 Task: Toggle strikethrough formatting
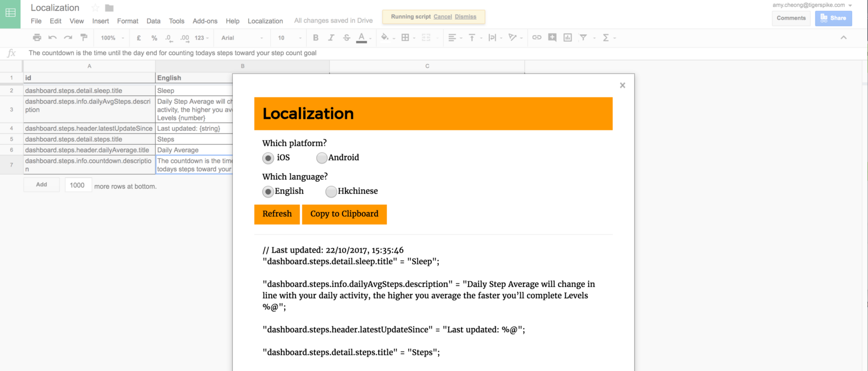[346, 38]
